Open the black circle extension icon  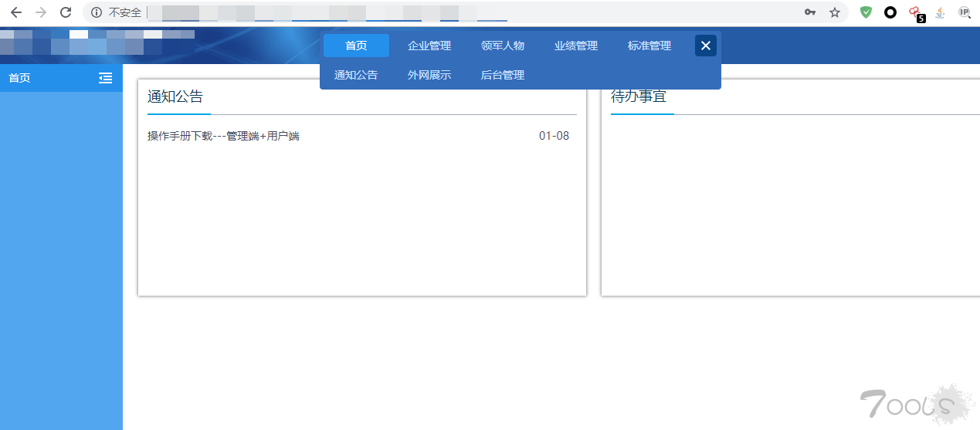(x=890, y=12)
